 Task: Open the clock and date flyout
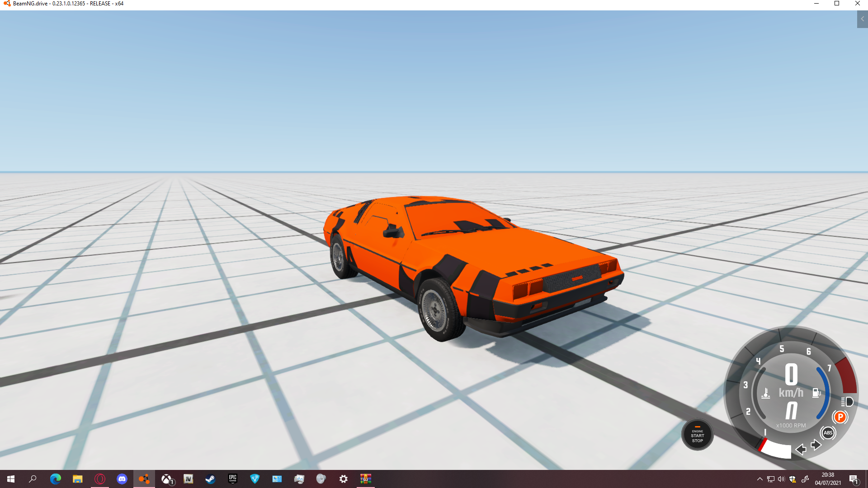(x=828, y=479)
